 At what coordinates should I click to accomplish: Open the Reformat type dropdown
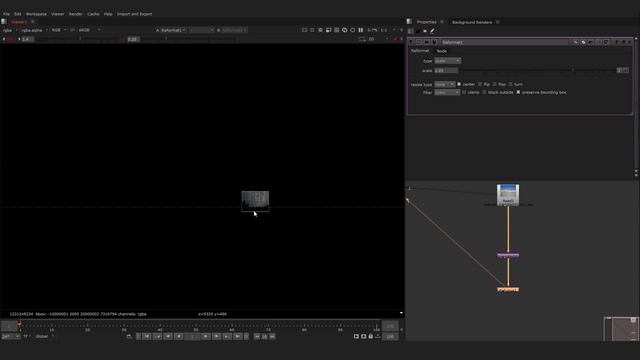click(447, 61)
